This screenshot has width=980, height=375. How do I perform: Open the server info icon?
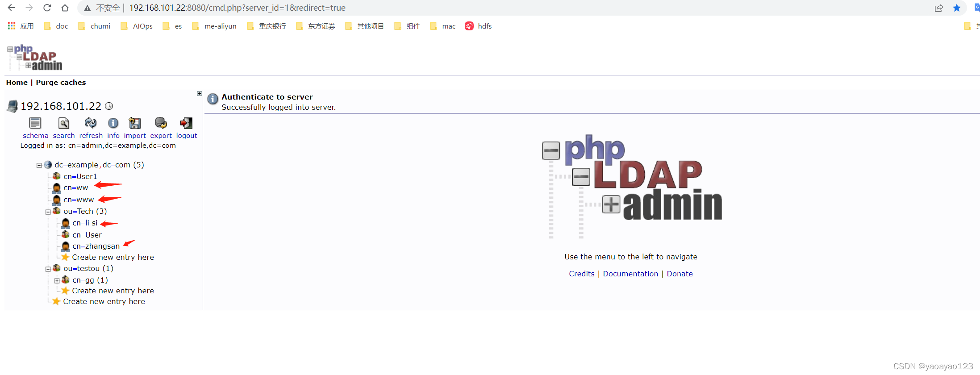pyautogui.click(x=113, y=123)
